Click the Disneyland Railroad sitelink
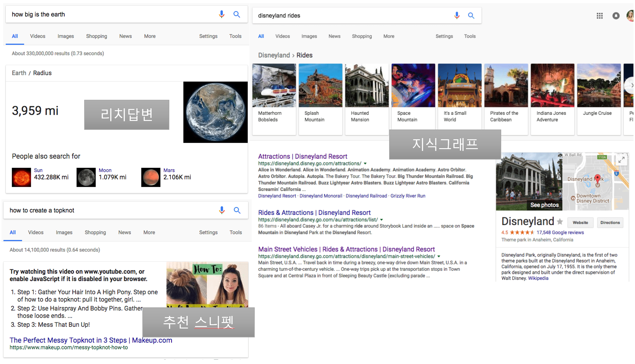The width and height of the screenshot is (635, 364). tap(366, 196)
